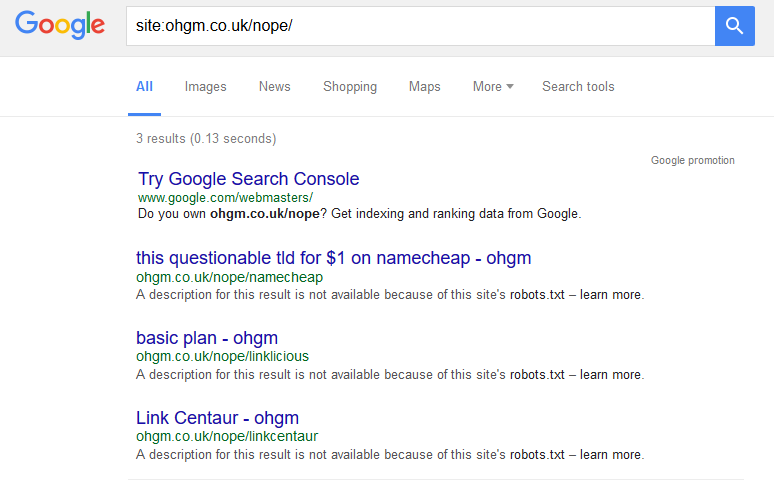The width and height of the screenshot is (774, 490).
Task: Click learn more under the linklicious result
Action: coord(610,375)
